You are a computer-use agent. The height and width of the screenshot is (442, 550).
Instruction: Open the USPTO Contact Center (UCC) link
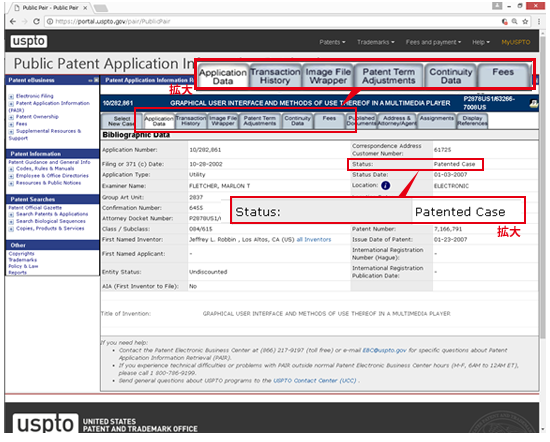pyautogui.click(x=315, y=381)
